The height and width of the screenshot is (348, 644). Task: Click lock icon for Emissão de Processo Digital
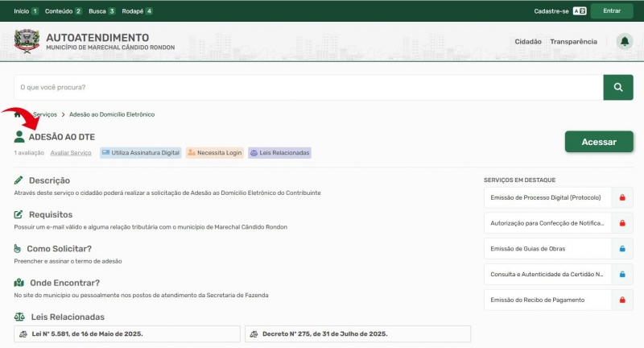[x=621, y=197]
